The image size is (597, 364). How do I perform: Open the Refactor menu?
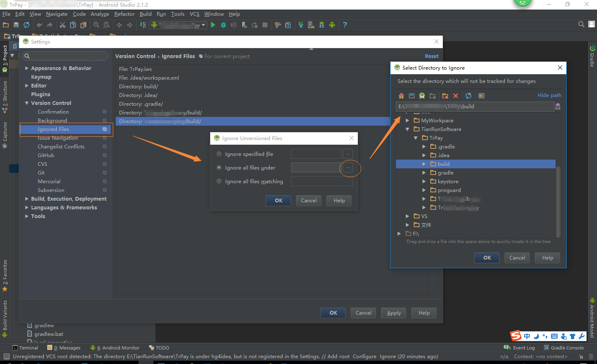(x=124, y=14)
